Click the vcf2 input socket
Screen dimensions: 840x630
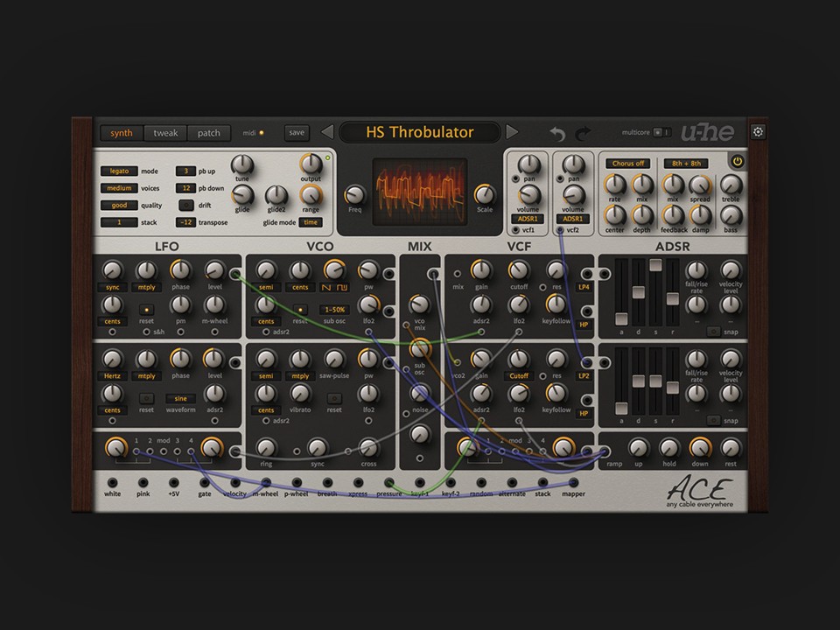(x=560, y=230)
